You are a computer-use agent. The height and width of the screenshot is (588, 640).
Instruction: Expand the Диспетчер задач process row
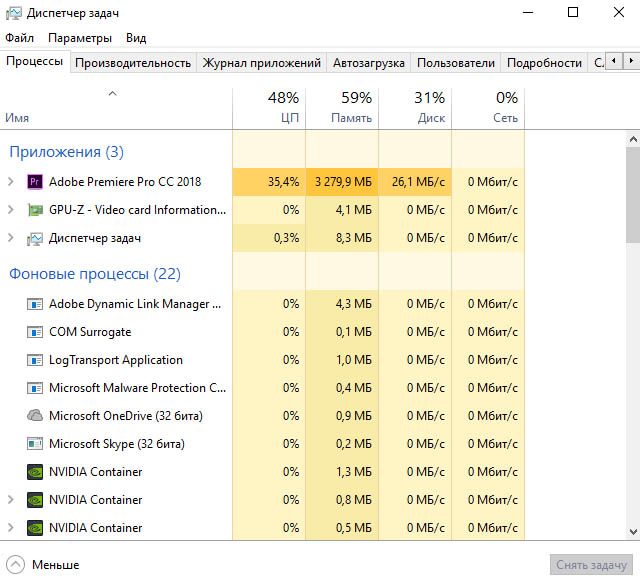coord(11,238)
